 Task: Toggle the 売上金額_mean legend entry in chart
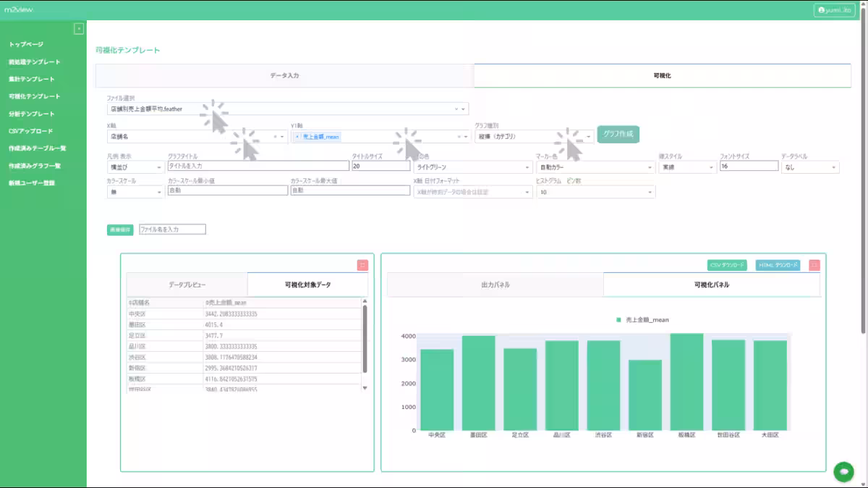click(643, 319)
